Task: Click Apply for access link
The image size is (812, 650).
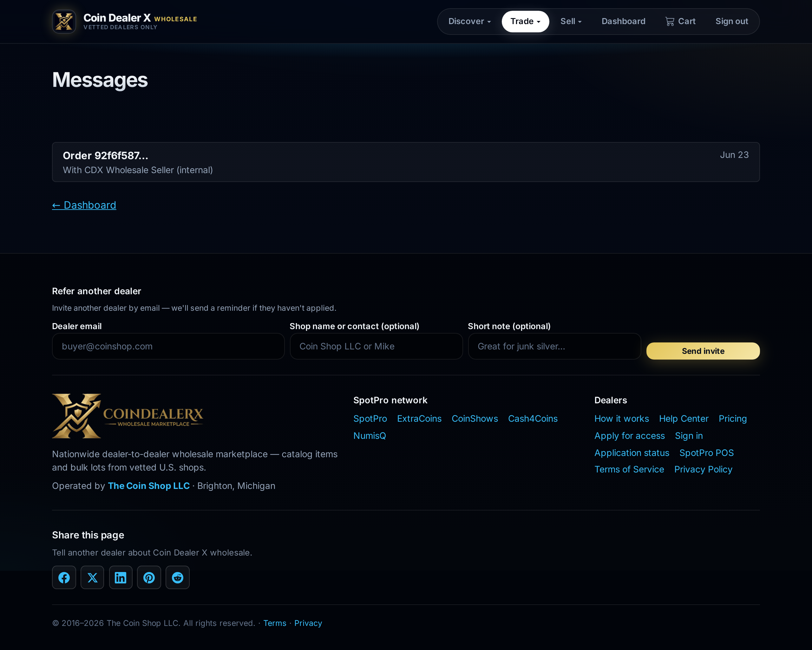Action: pos(629,436)
